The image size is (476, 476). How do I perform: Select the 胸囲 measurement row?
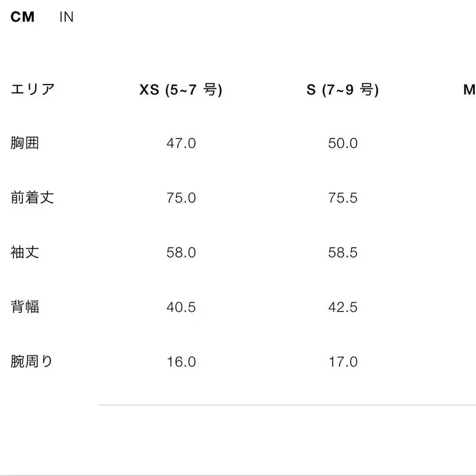(24, 142)
